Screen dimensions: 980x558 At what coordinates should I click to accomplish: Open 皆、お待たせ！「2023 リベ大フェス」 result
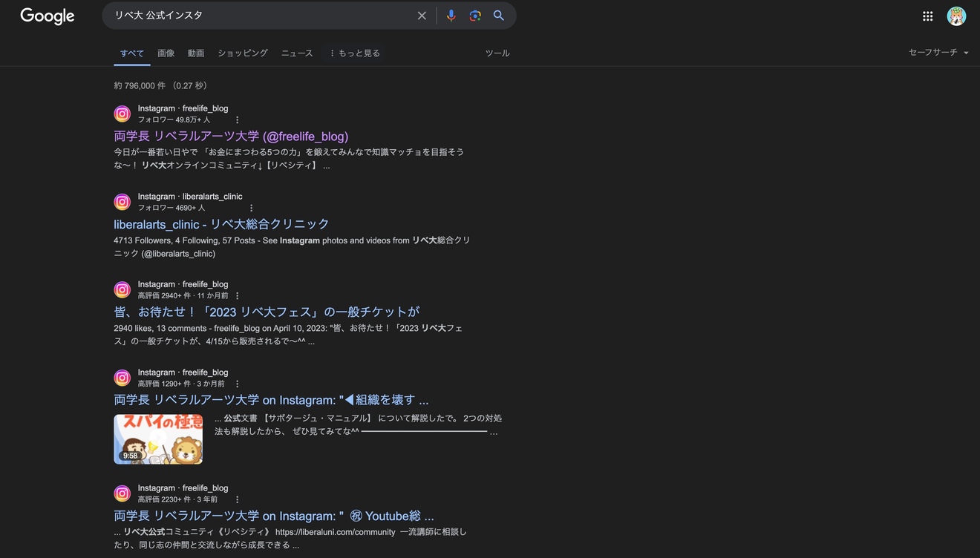[267, 312]
